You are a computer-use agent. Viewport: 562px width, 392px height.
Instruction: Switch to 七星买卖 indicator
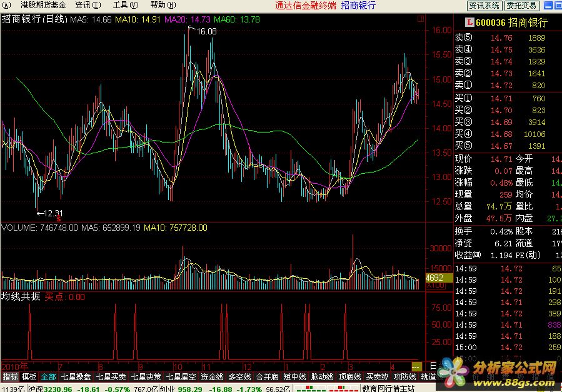pos(111,377)
